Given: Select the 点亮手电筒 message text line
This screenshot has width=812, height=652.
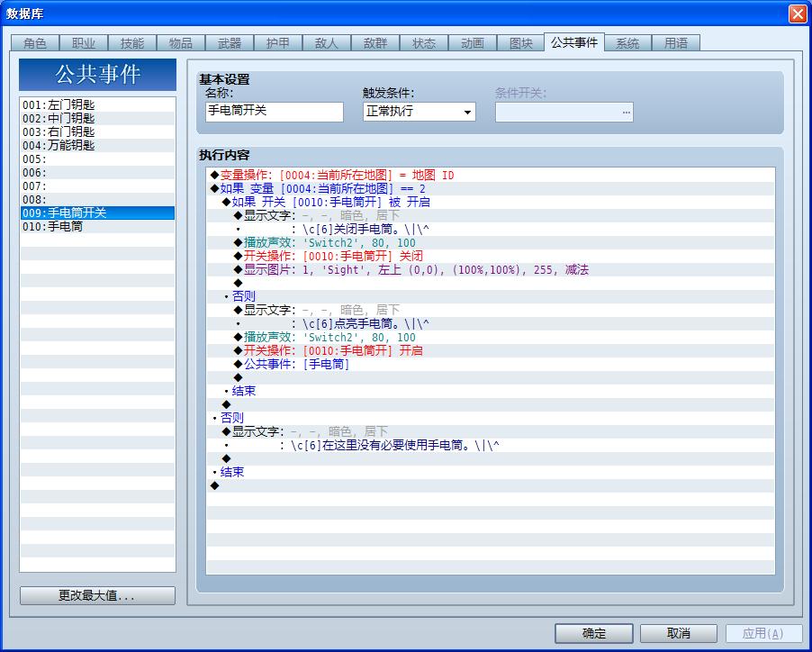Looking at the screenshot, I should (x=491, y=323).
